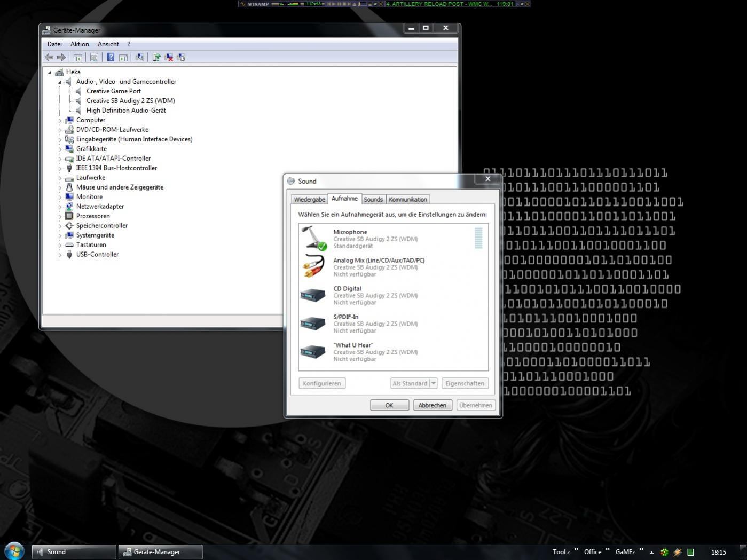Open the ? help menu
This screenshot has width=747, height=560.
point(129,44)
